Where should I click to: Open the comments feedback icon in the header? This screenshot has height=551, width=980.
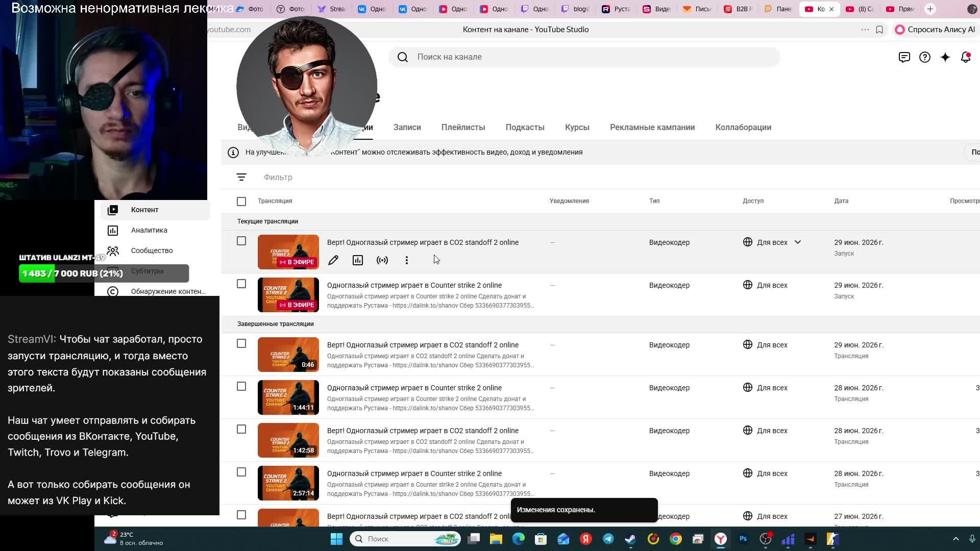[904, 57]
